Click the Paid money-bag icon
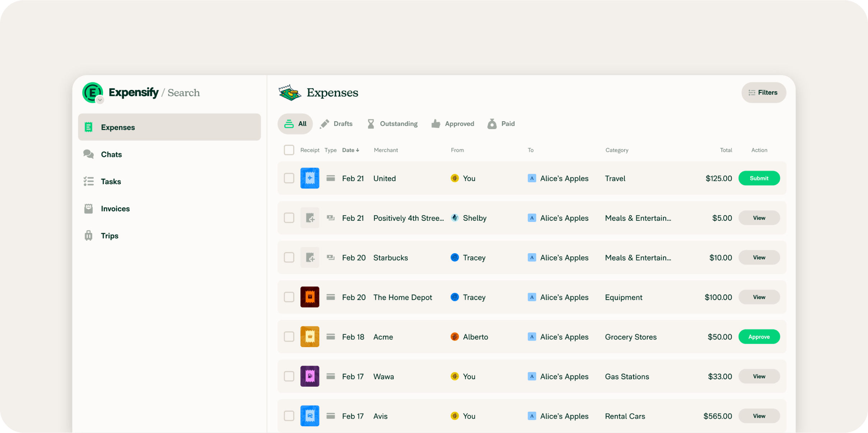 (x=491, y=123)
